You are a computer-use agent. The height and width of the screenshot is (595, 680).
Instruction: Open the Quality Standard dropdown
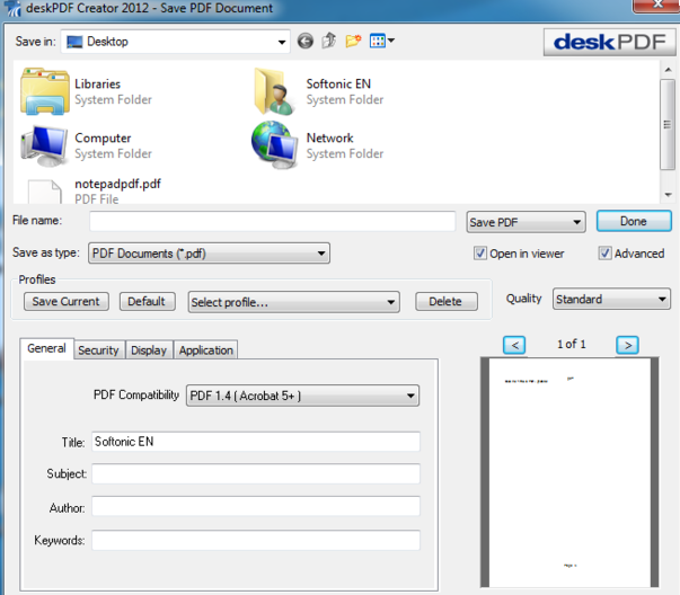point(611,299)
